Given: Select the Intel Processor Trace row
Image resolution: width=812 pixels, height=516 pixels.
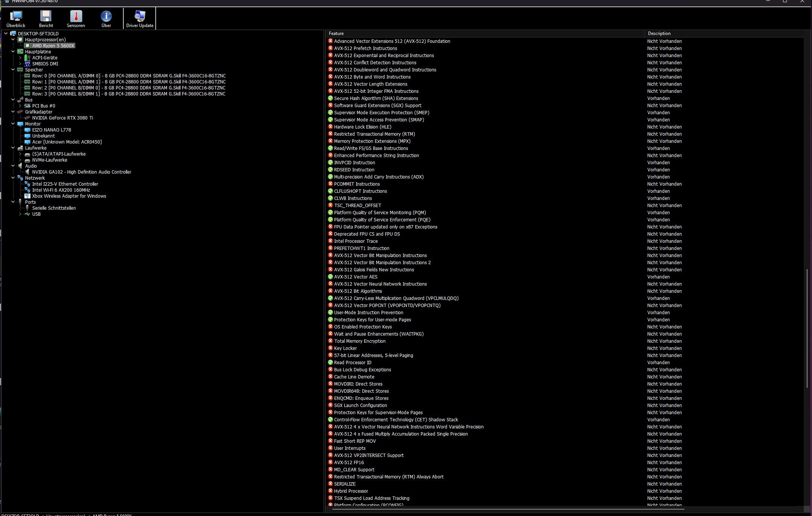Looking at the screenshot, I should (x=565, y=241).
